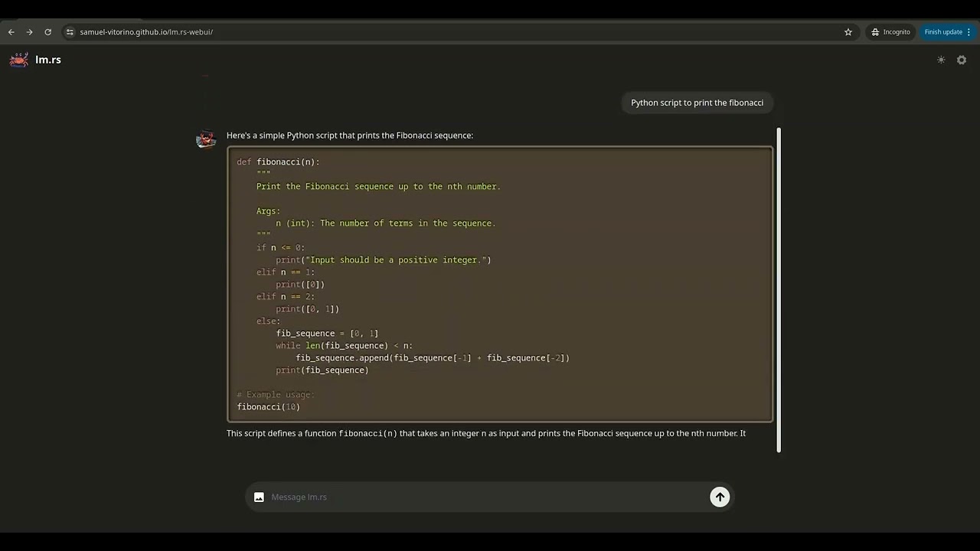Click the '# Example usage:' comment
Image resolution: width=980 pixels, height=551 pixels.
(x=276, y=394)
